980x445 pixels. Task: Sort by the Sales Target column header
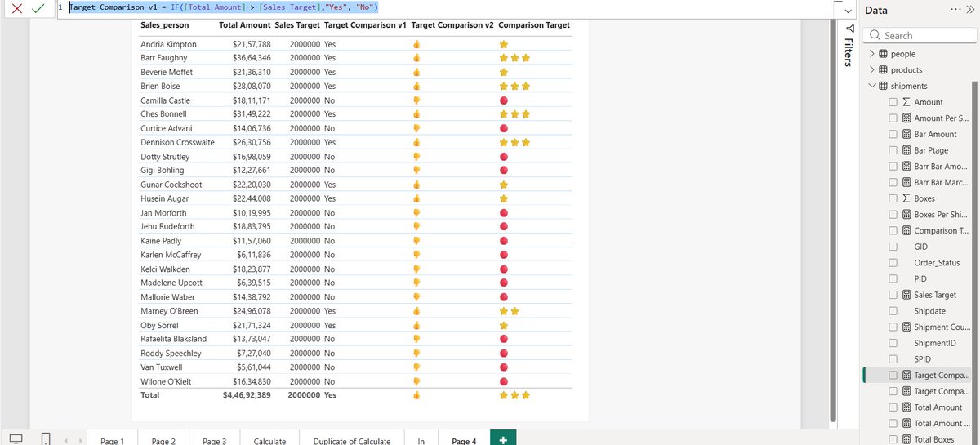(297, 25)
